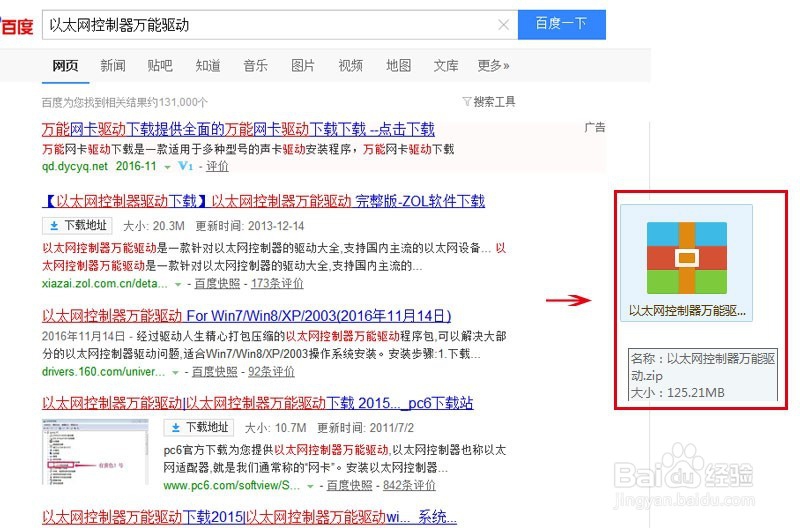The image size is (800, 528).
Task: Click the xiazai.zol.com.cn/deta... URL
Action: [x=105, y=283]
